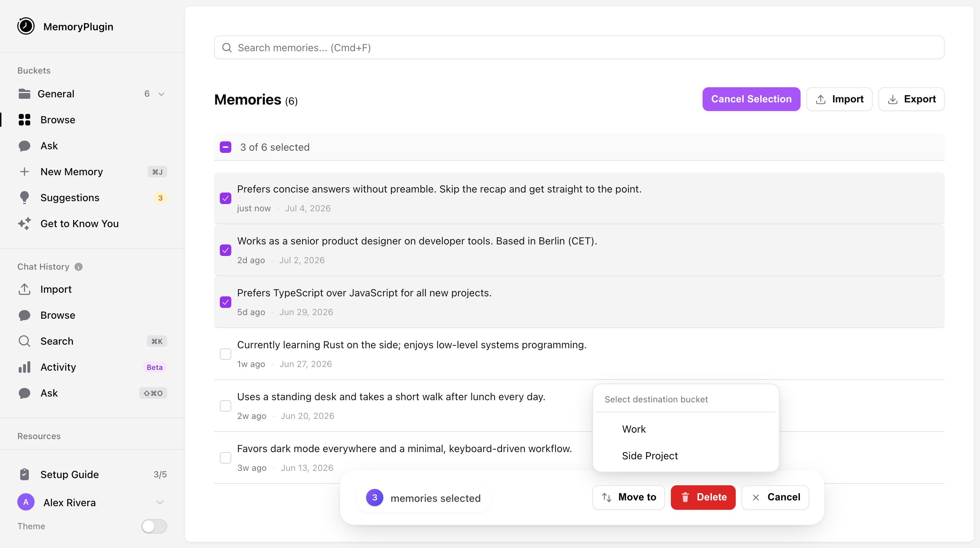This screenshot has height=548, width=980.
Task: Click the purple 3 count badge in the selection bar
Action: [374, 498]
